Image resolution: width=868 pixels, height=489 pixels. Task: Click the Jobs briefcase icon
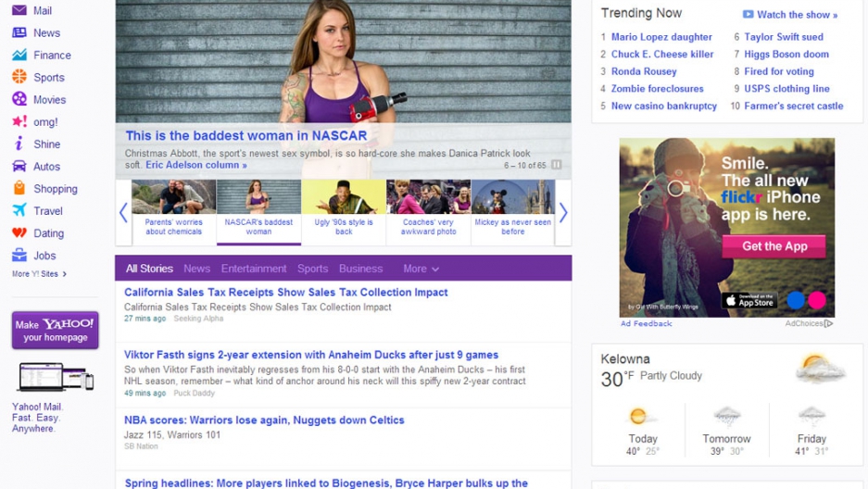(19, 255)
